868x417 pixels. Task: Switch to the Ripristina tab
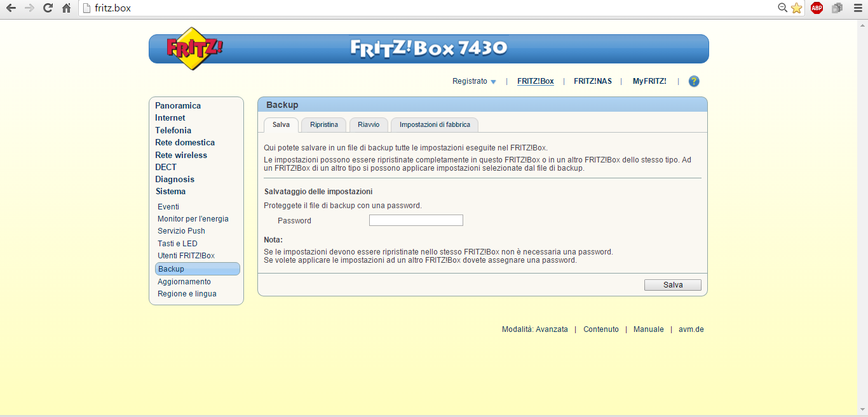pos(324,124)
